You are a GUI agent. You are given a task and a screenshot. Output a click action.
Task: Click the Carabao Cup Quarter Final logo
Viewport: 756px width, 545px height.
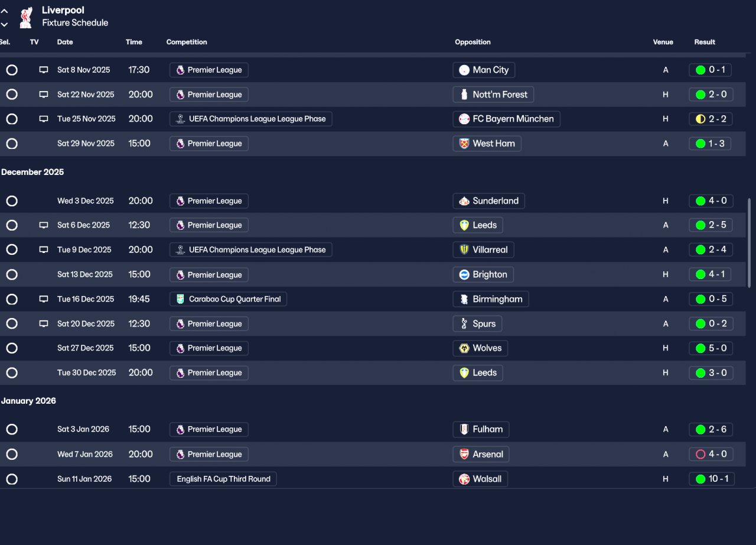coord(181,299)
